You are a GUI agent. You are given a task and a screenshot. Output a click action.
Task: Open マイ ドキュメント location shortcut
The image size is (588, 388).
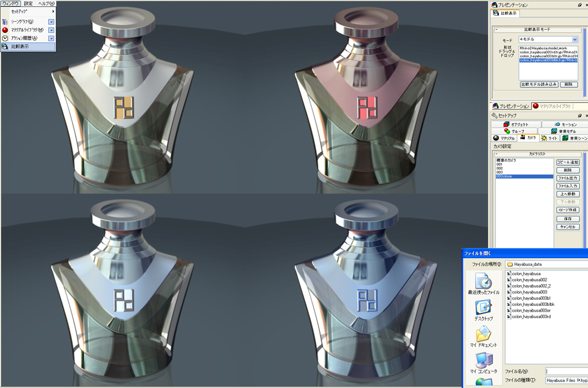click(x=483, y=336)
